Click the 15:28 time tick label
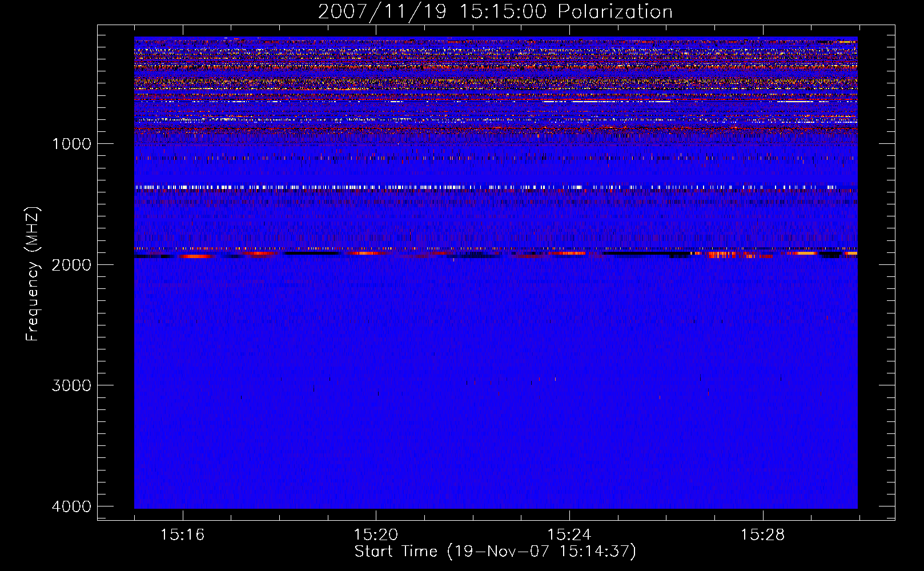This screenshot has height=571, width=924. click(763, 535)
